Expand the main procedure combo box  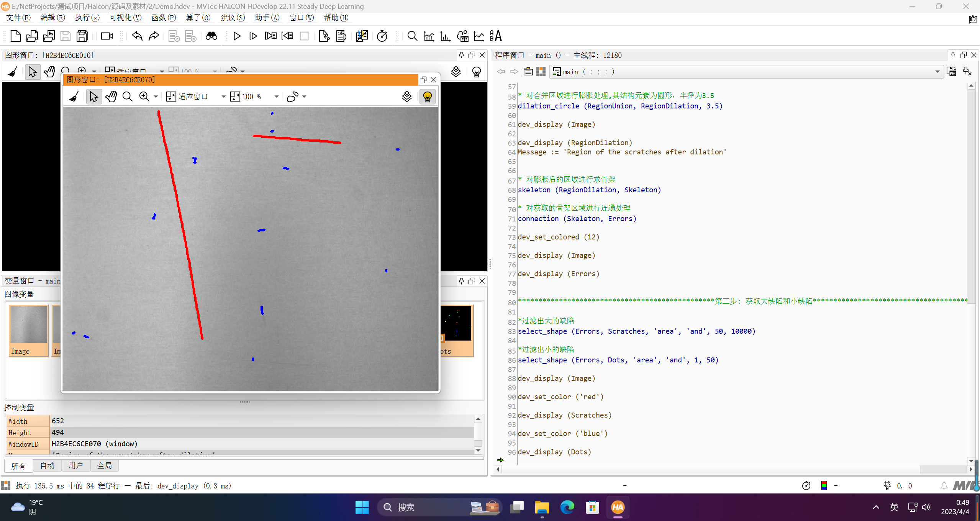(x=937, y=72)
